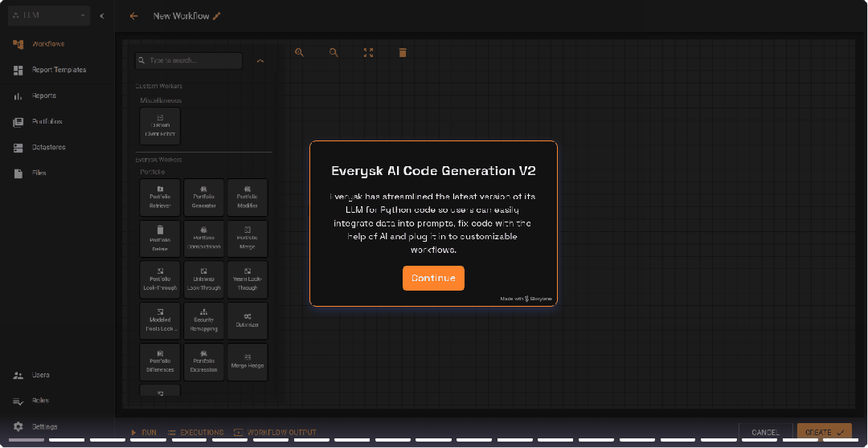Click the Custom Workers heading
868x448 pixels.
pyautogui.click(x=159, y=86)
